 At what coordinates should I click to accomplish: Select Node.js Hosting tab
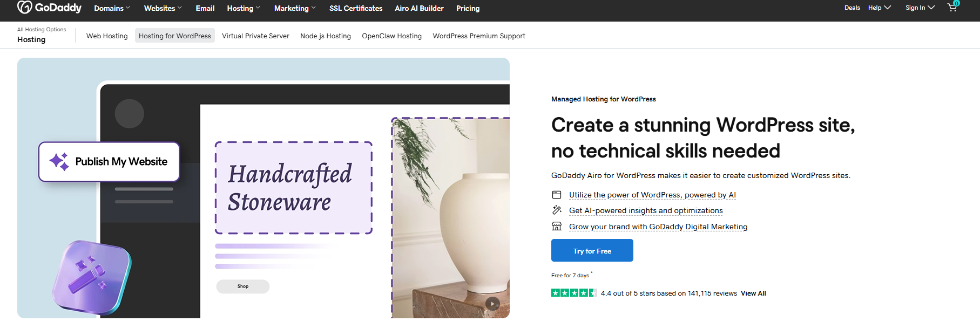(x=326, y=36)
